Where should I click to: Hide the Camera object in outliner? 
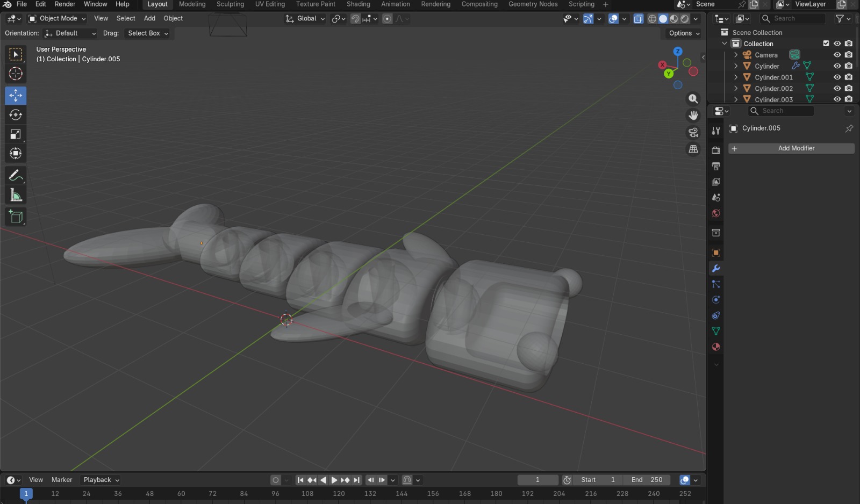click(837, 55)
